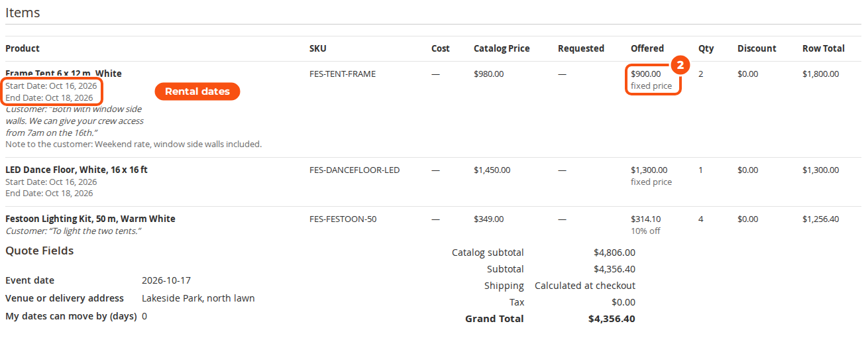This screenshot has height=338, width=868.
Task: Click the Frame Tent End Date Oct 18, 2026
Action: pos(49,97)
